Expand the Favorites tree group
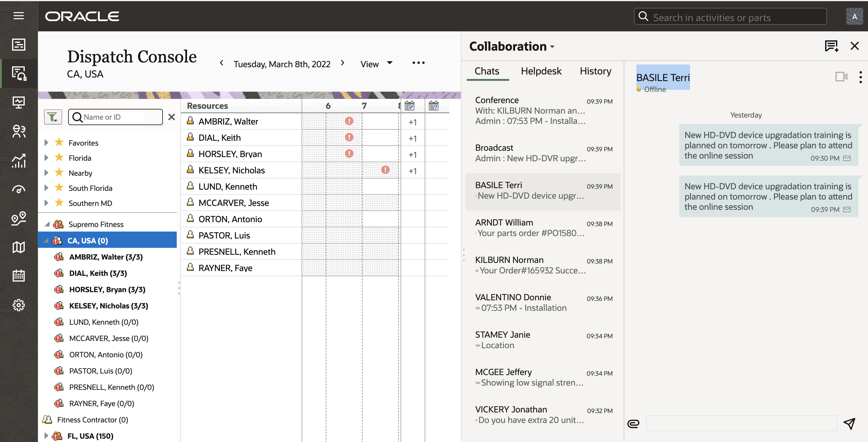The image size is (868, 442). click(46, 143)
